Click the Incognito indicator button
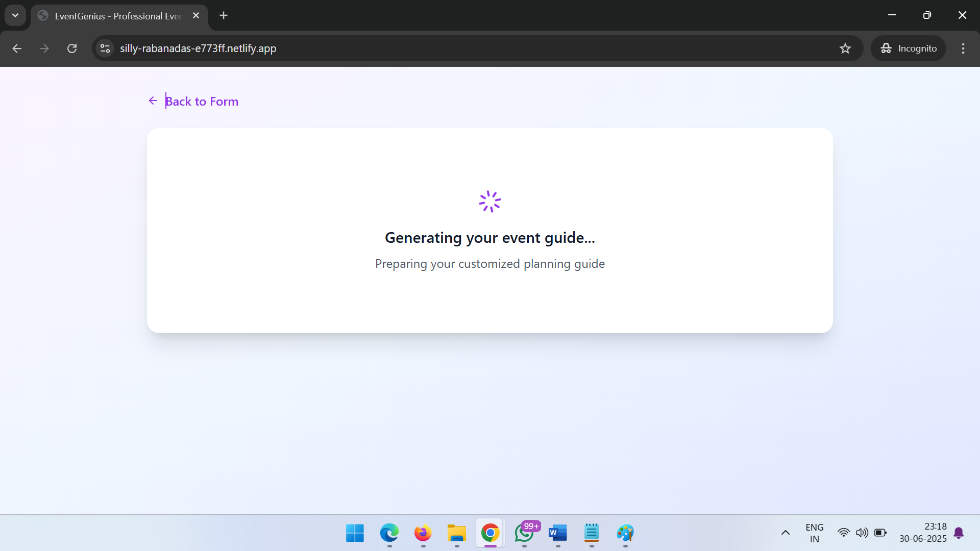The height and width of the screenshot is (551, 980). (x=909, y=48)
